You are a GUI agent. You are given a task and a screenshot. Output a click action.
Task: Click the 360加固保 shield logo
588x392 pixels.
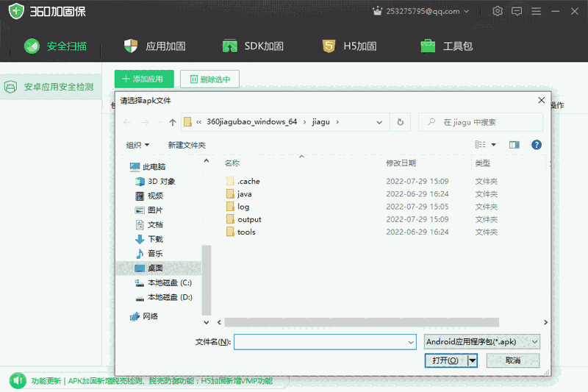pyautogui.click(x=16, y=11)
